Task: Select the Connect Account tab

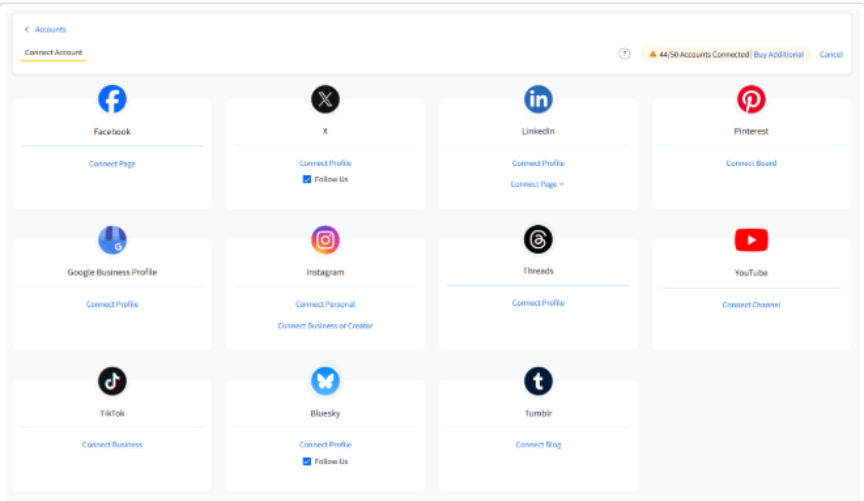Action: 54,53
